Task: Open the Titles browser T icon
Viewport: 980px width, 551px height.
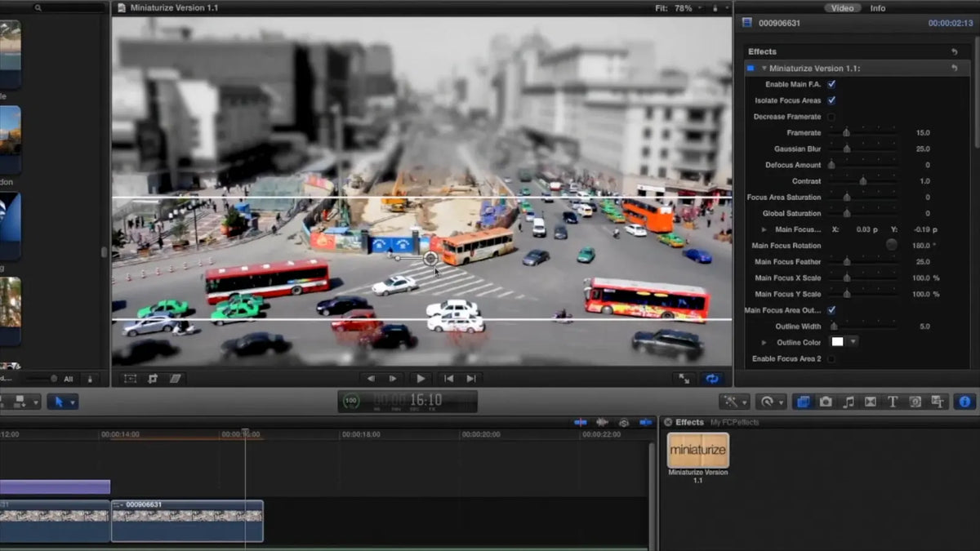Action: pyautogui.click(x=893, y=402)
